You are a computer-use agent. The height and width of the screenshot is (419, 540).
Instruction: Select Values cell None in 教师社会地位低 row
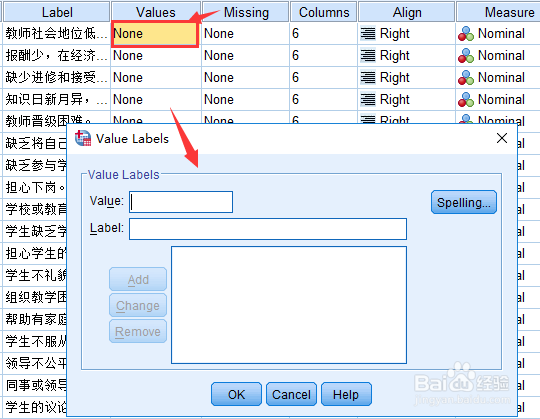tap(155, 34)
